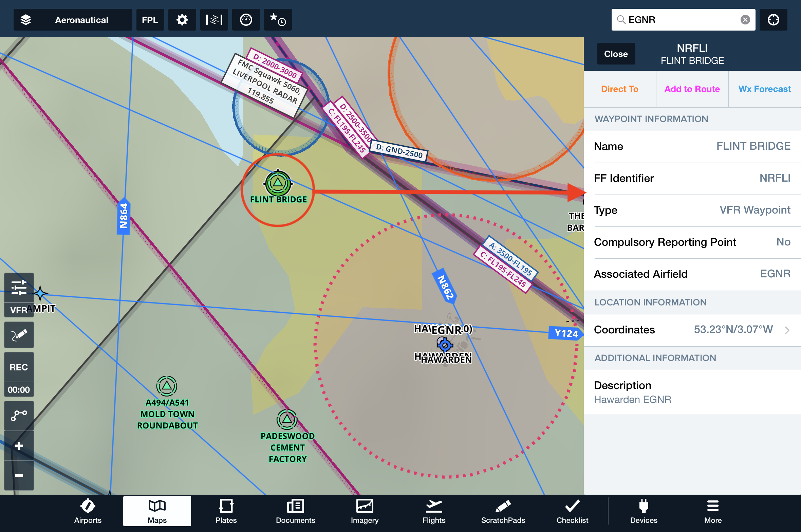
Task: Tap the Direct To button
Action: pyautogui.click(x=619, y=89)
